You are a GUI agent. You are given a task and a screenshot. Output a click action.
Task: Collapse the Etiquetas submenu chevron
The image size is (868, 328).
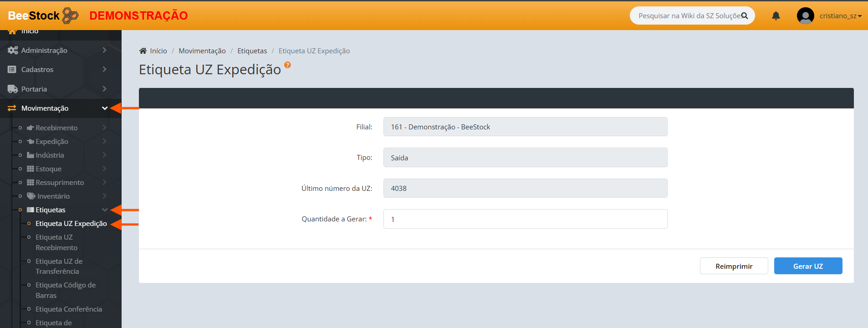[x=104, y=210]
